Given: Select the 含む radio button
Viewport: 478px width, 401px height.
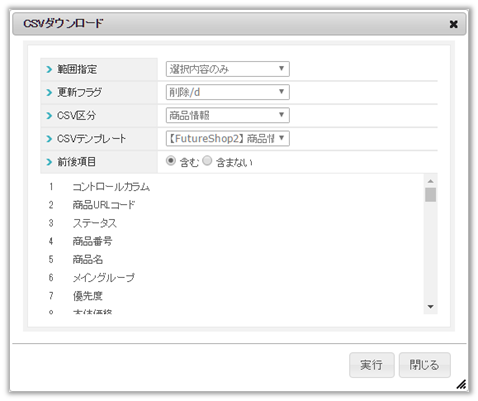Looking at the screenshot, I should click(x=171, y=161).
